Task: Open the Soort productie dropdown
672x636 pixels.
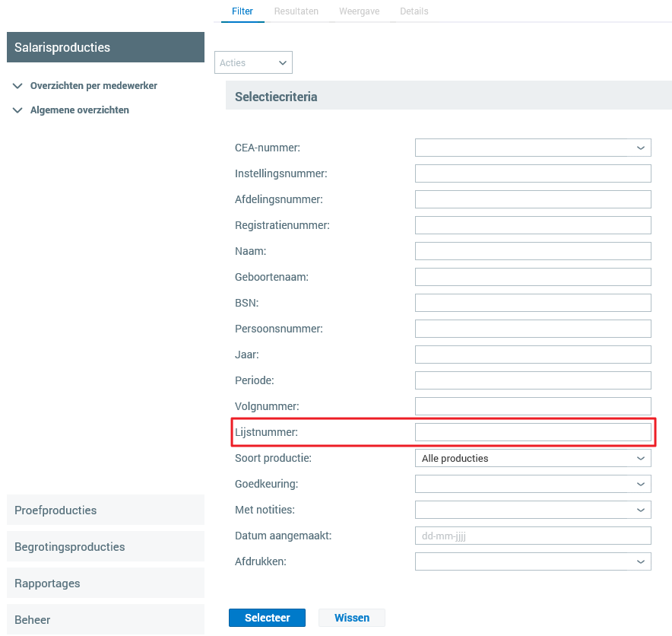Action: 533,459
